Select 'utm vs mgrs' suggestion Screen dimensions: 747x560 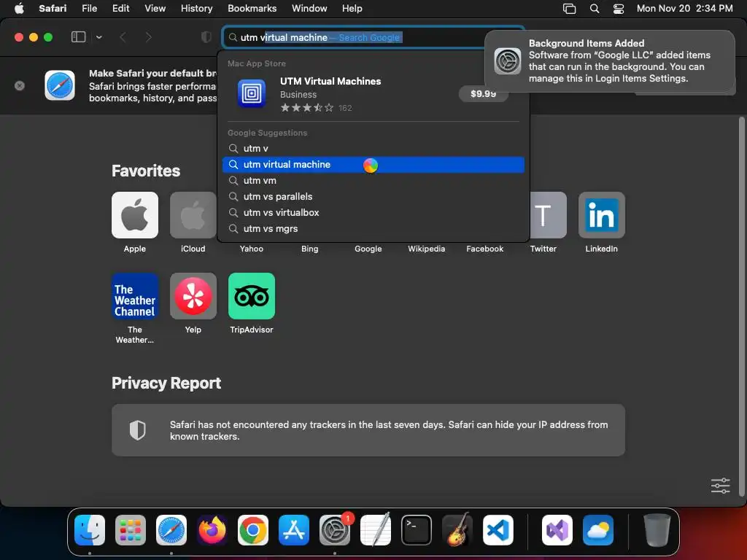coord(373,228)
